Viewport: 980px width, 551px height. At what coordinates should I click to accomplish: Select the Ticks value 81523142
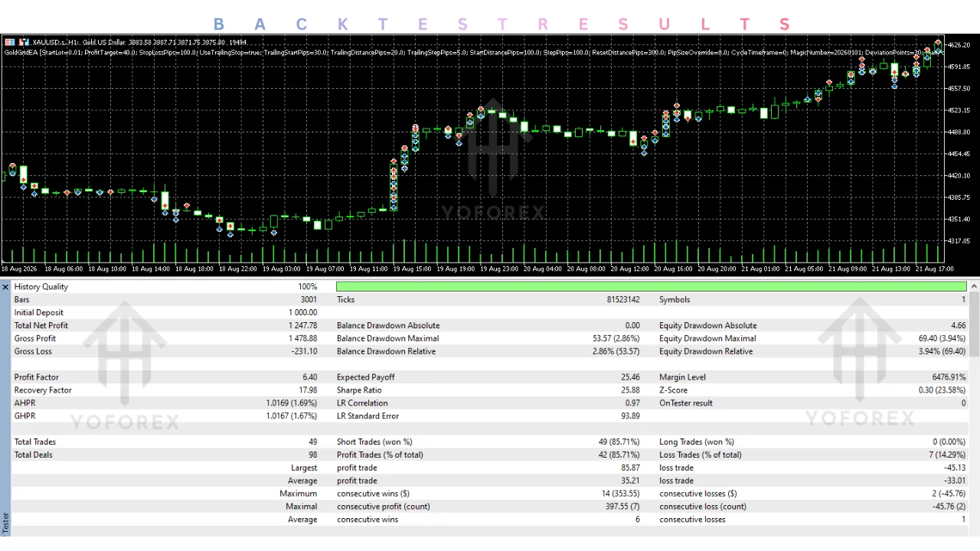point(623,300)
